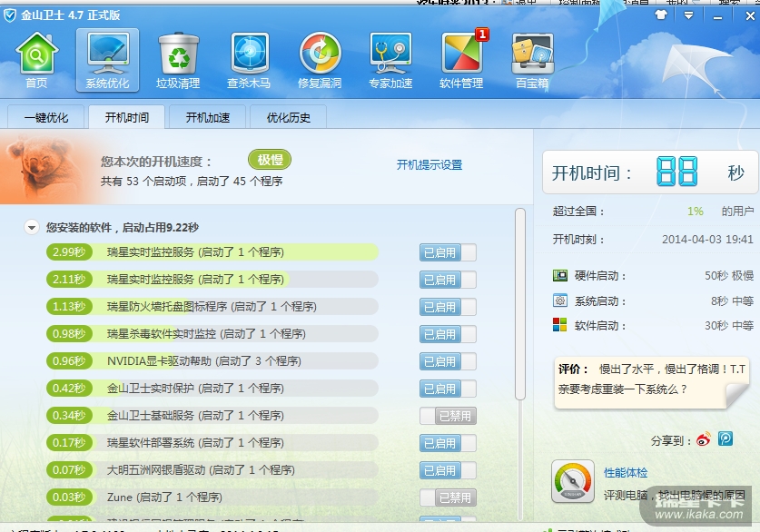Click the startup list vertical scrollbar
760x532 pixels.
(x=520, y=304)
